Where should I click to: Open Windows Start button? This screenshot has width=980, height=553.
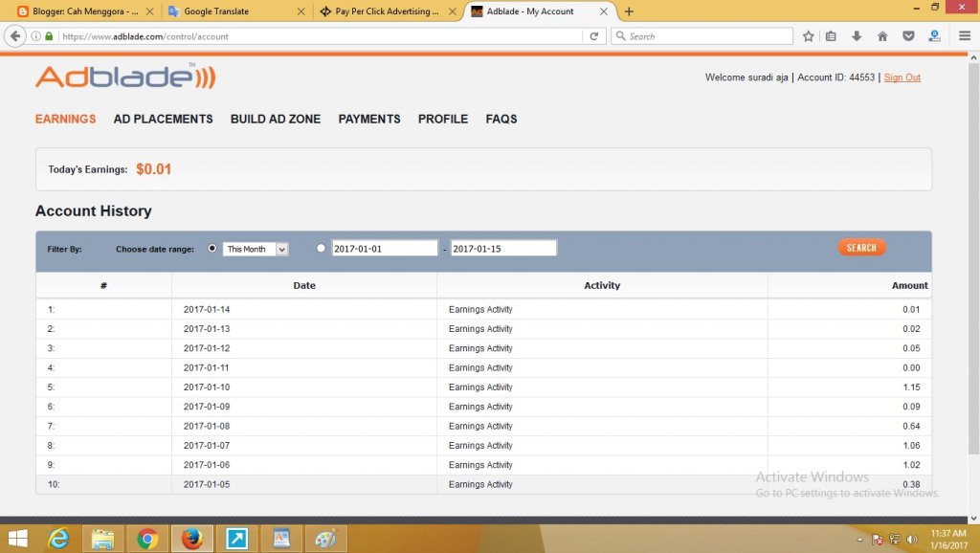pyautogui.click(x=17, y=539)
